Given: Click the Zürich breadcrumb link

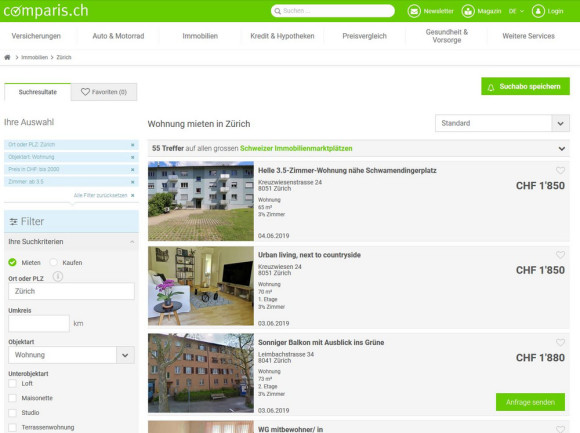Looking at the screenshot, I should (64, 57).
